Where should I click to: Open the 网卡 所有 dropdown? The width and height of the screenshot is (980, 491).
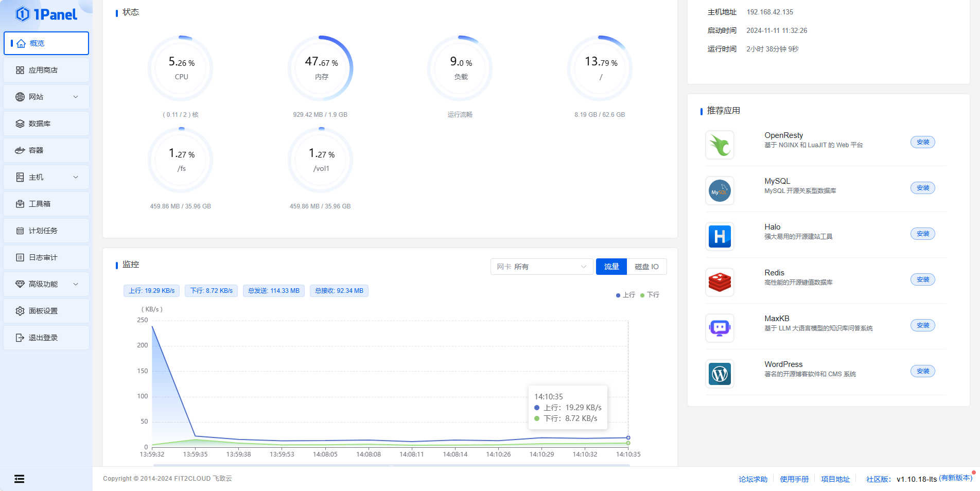point(541,267)
